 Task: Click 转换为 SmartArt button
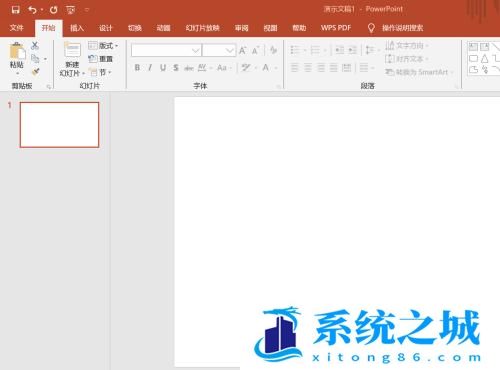point(419,72)
